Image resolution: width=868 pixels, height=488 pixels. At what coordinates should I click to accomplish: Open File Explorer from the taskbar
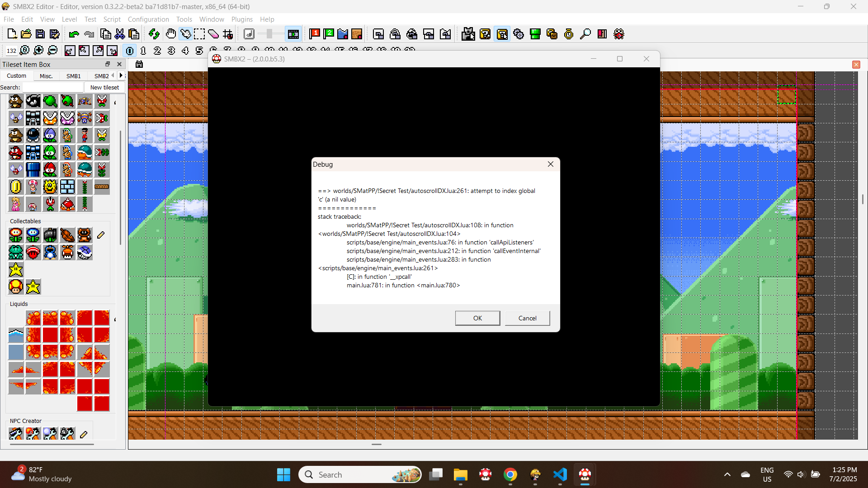click(x=461, y=474)
